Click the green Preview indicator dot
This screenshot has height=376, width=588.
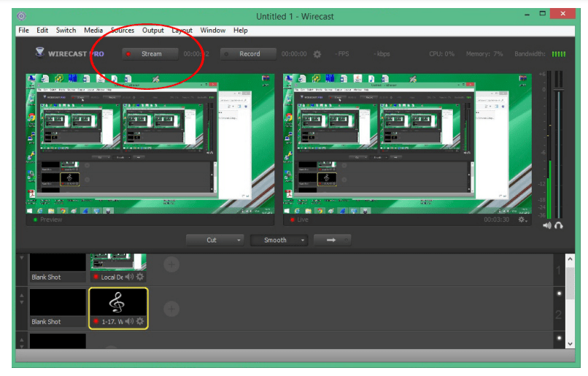click(35, 220)
